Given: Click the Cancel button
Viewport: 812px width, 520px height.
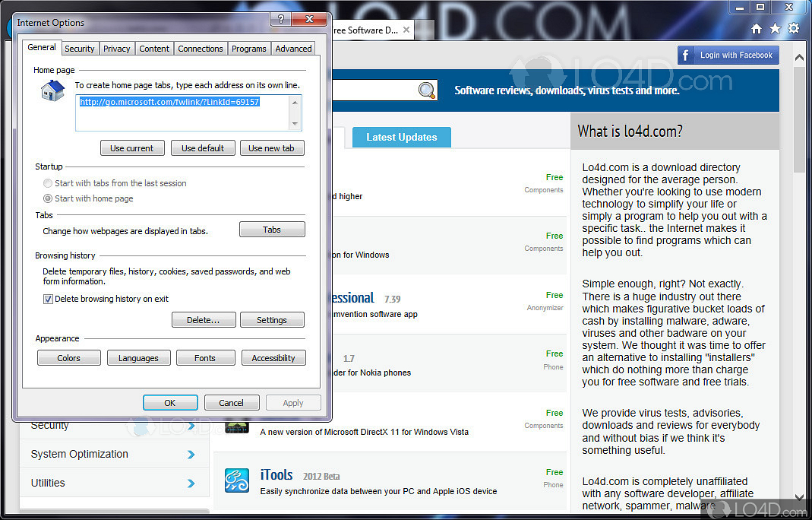Looking at the screenshot, I should [231, 403].
